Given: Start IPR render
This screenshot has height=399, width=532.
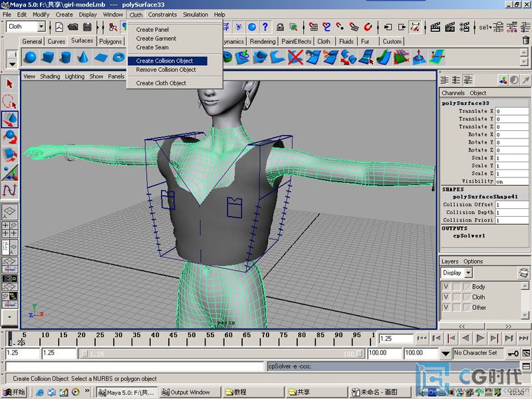Looking at the screenshot, I should (x=450, y=27).
